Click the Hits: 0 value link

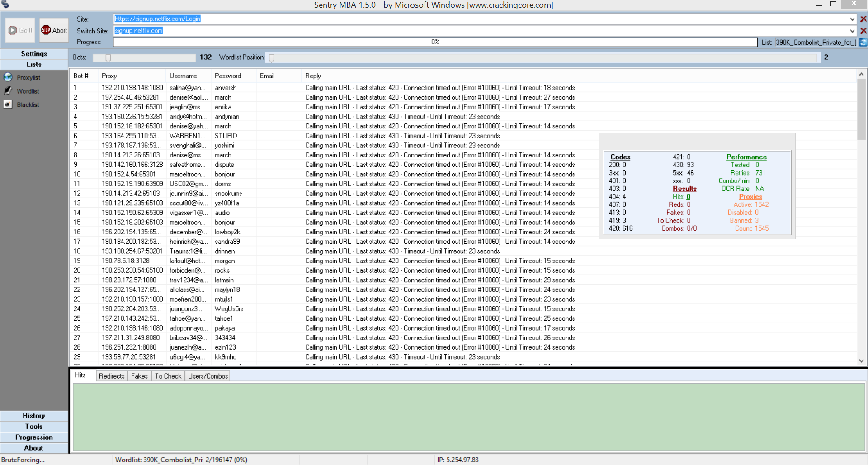[x=688, y=197]
